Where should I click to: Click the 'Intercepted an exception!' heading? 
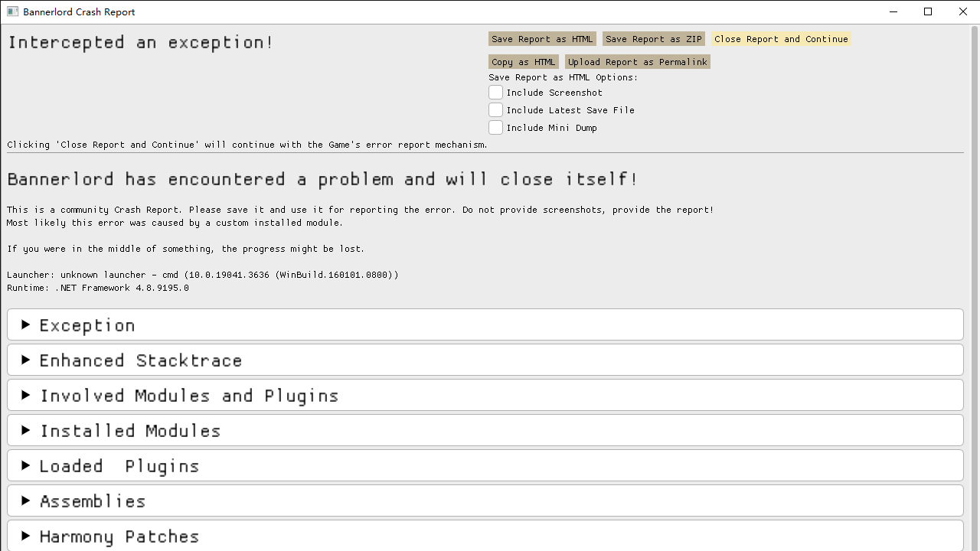(x=141, y=42)
